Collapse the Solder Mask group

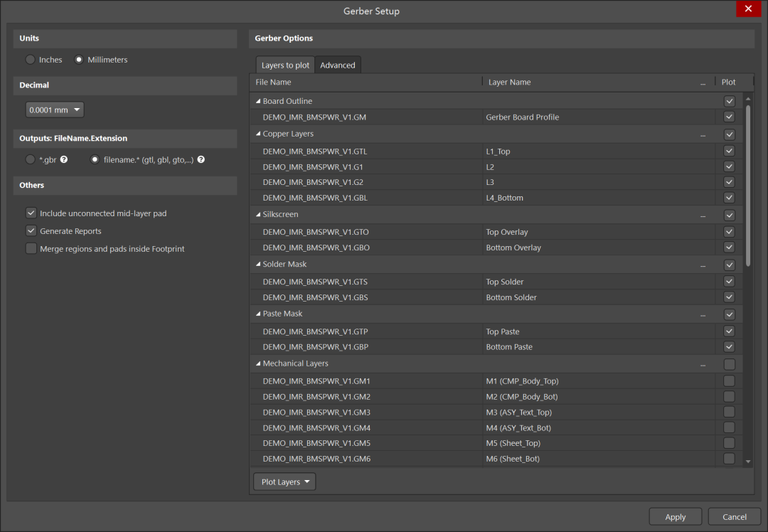[258, 264]
